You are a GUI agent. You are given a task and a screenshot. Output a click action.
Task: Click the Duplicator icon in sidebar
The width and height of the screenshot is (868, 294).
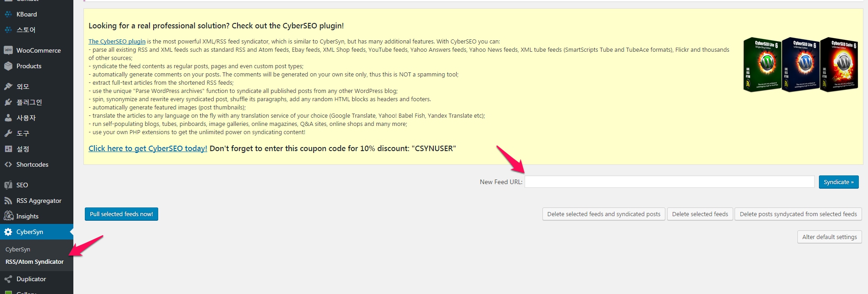(x=8, y=279)
